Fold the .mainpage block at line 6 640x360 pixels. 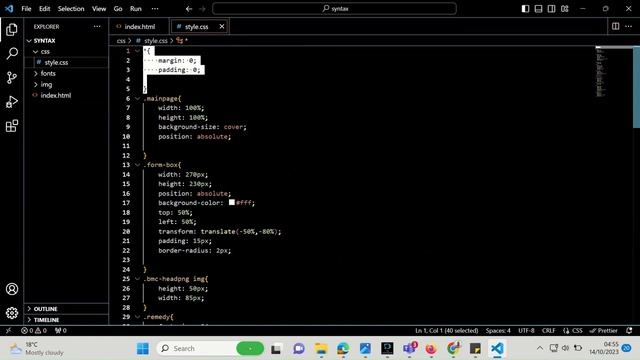point(138,98)
